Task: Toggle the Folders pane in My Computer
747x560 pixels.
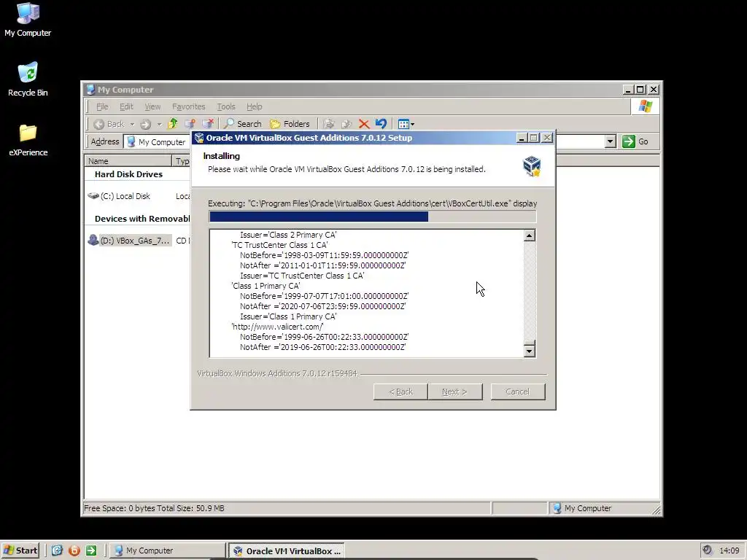Action: click(290, 124)
